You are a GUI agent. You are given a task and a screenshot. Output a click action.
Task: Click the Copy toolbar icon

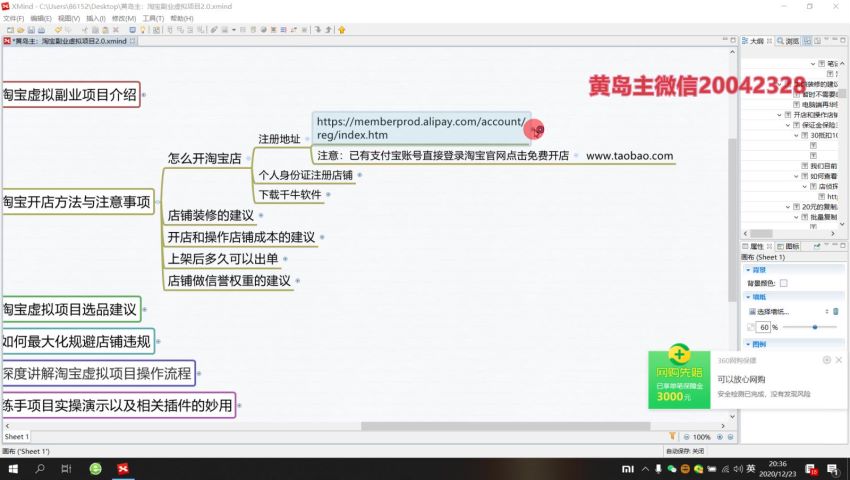coord(95,30)
